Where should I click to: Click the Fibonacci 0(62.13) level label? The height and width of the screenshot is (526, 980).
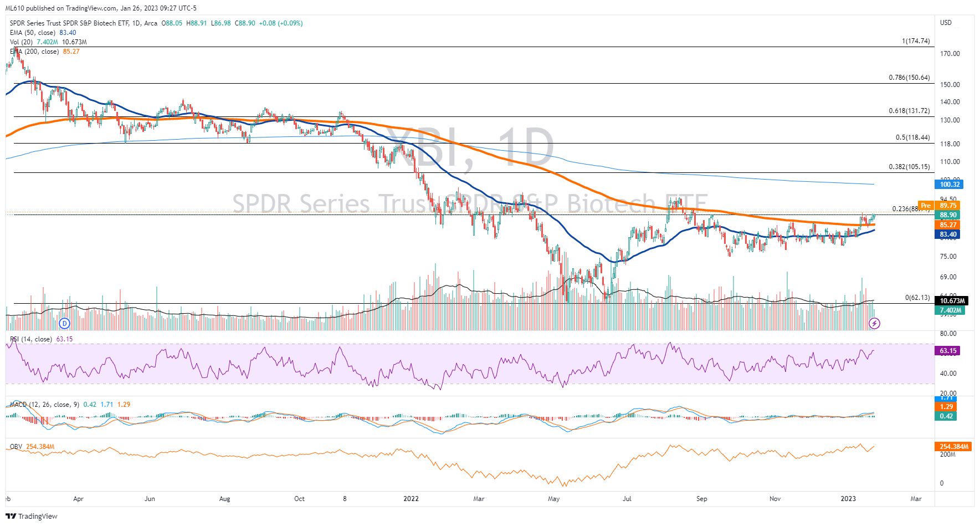click(x=917, y=298)
